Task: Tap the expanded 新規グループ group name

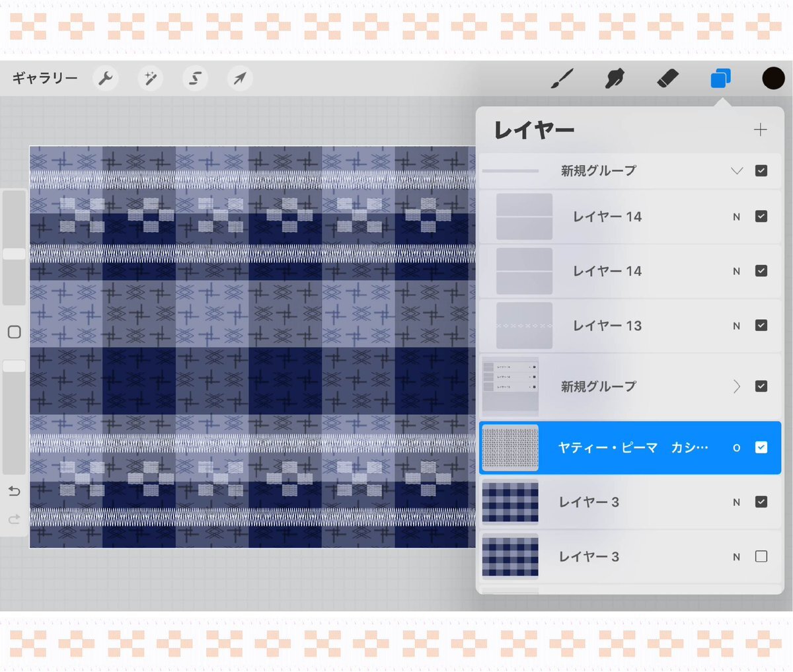Action: tap(599, 171)
